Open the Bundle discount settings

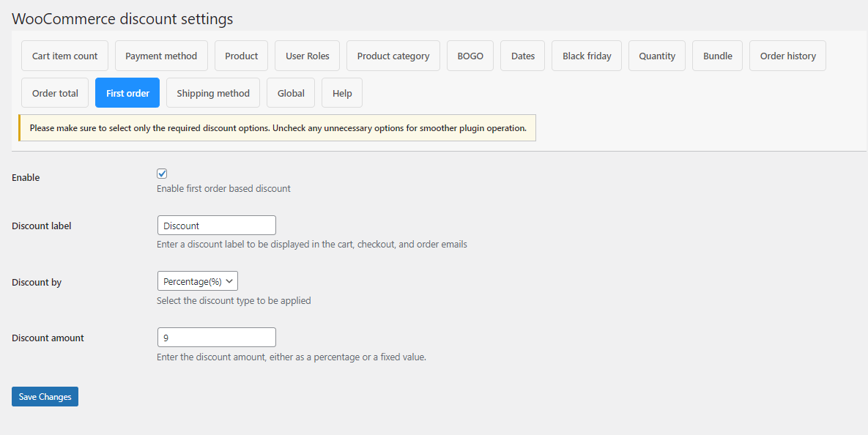[716, 55]
